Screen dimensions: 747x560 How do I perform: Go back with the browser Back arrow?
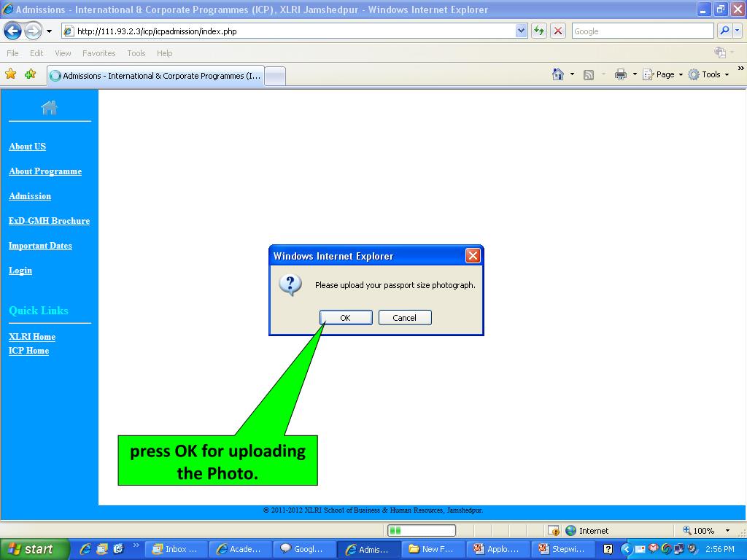point(13,31)
